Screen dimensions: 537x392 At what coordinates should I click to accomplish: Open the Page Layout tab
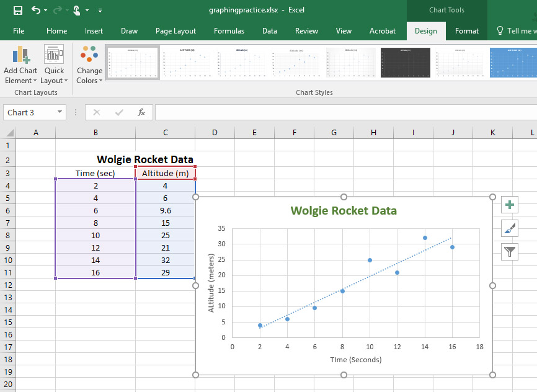[175, 30]
